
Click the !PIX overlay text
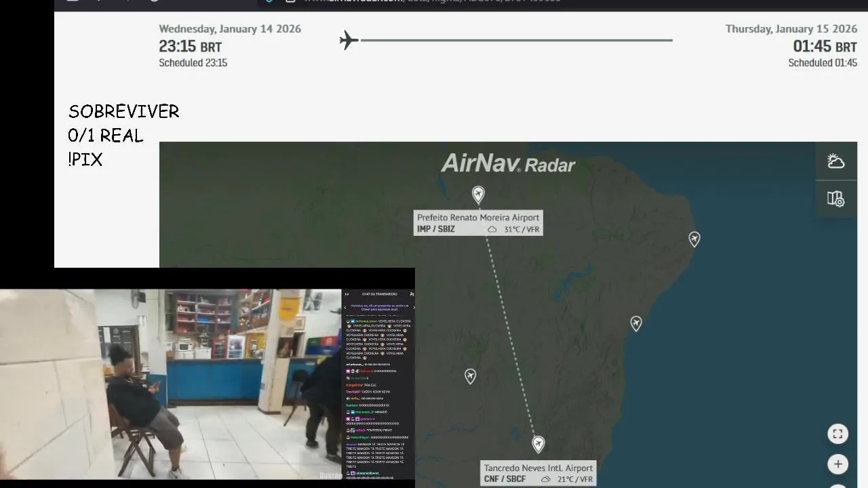point(85,160)
